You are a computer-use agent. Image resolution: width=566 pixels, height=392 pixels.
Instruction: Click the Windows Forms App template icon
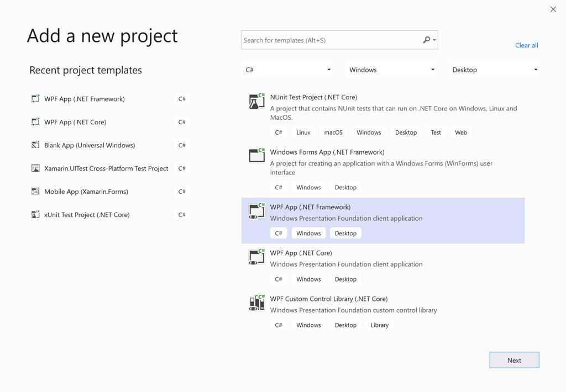point(256,156)
